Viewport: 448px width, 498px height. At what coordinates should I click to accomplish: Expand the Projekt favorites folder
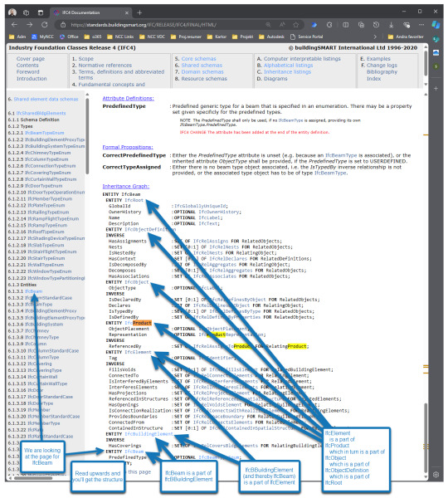tap(242, 37)
